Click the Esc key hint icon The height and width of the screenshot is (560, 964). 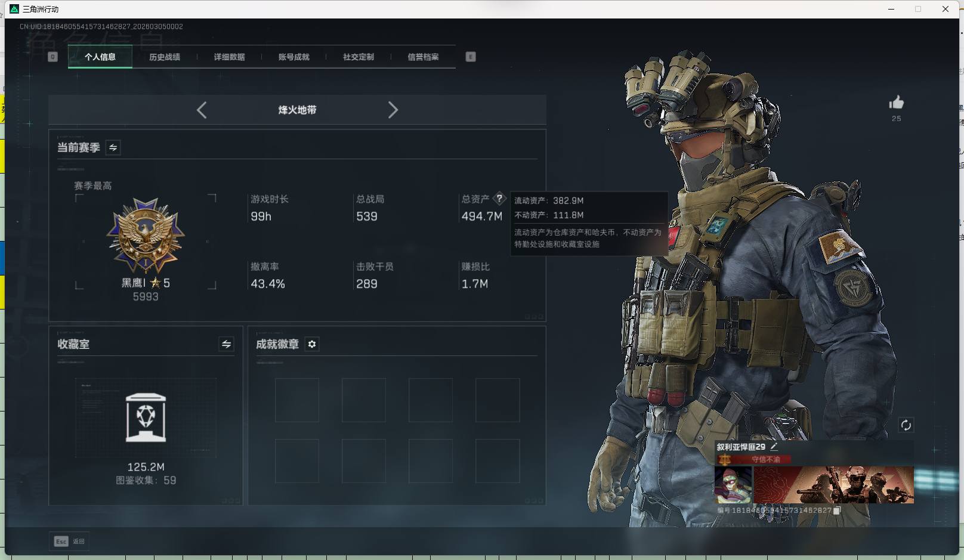pos(61,542)
